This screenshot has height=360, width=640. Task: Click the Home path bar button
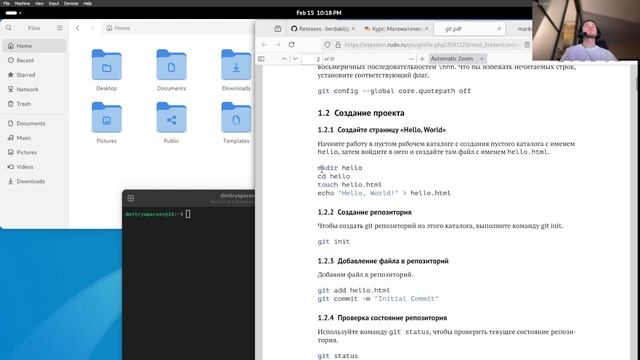coord(118,28)
